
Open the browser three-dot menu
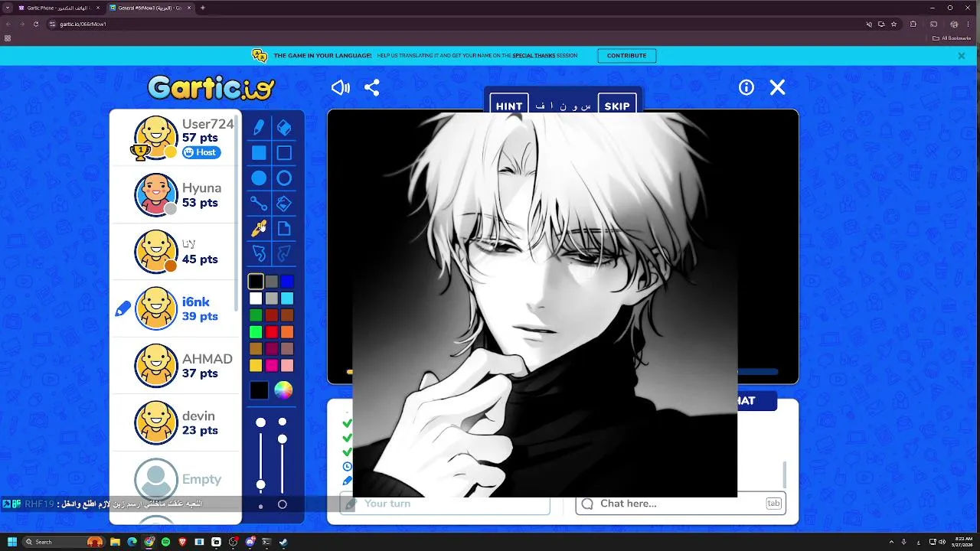(x=969, y=24)
